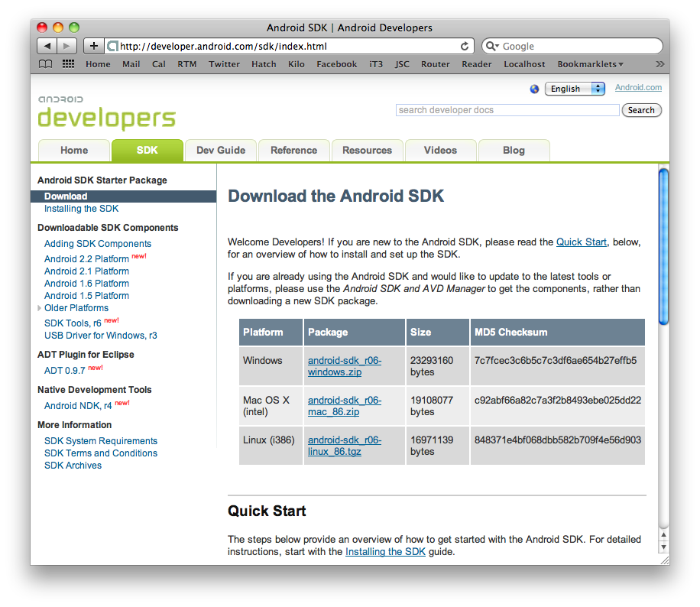This screenshot has width=700, height=607.
Task: Click the Android developers logo
Action: pos(106,113)
